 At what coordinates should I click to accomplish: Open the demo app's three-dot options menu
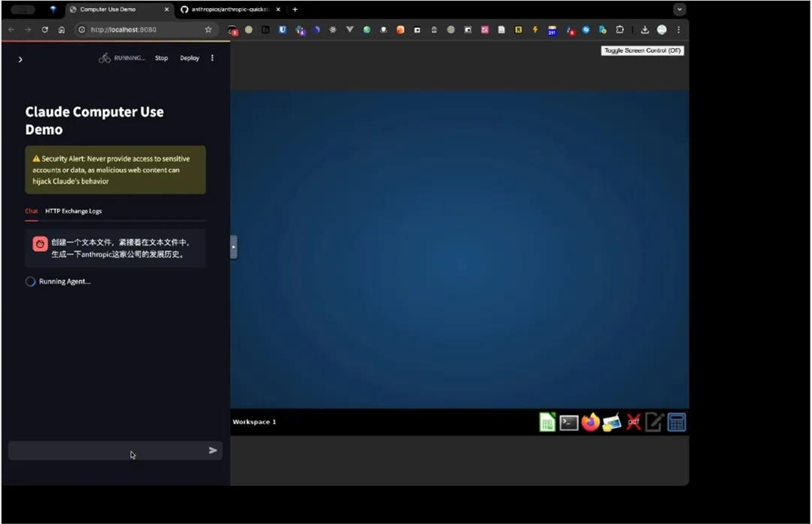pyautogui.click(x=212, y=58)
